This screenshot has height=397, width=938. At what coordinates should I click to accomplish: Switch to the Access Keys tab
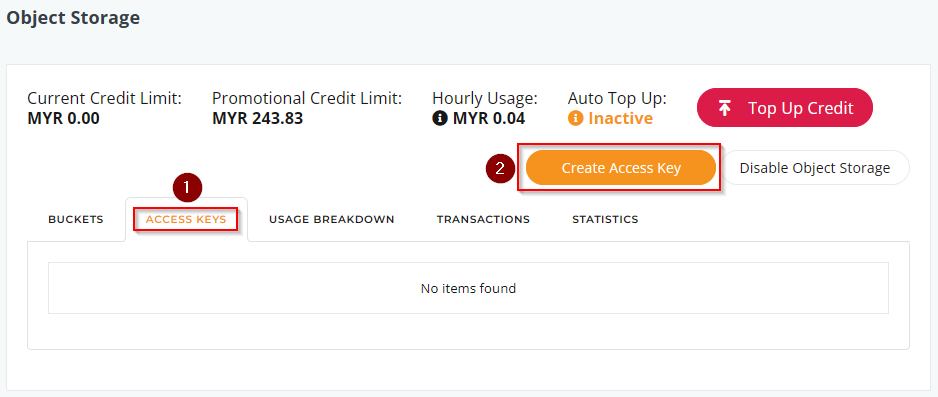tap(186, 219)
